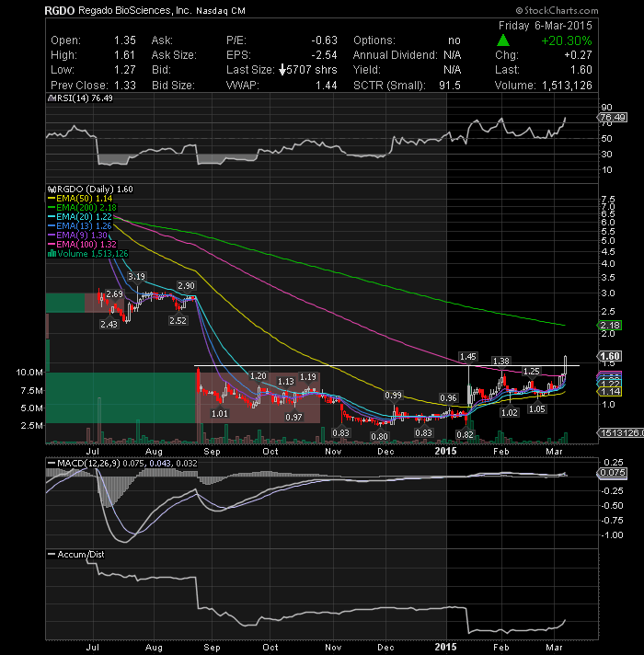This screenshot has height=655, width=644.
Task: Click the 0.97 low price annotation
Action: pyautogui.click(x=293, y=417)
